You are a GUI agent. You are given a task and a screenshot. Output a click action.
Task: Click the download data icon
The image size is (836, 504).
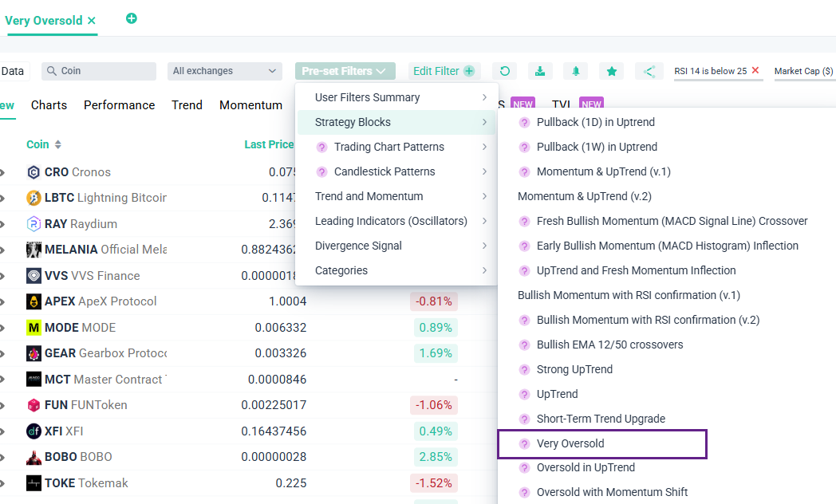[x=540, y=71]
